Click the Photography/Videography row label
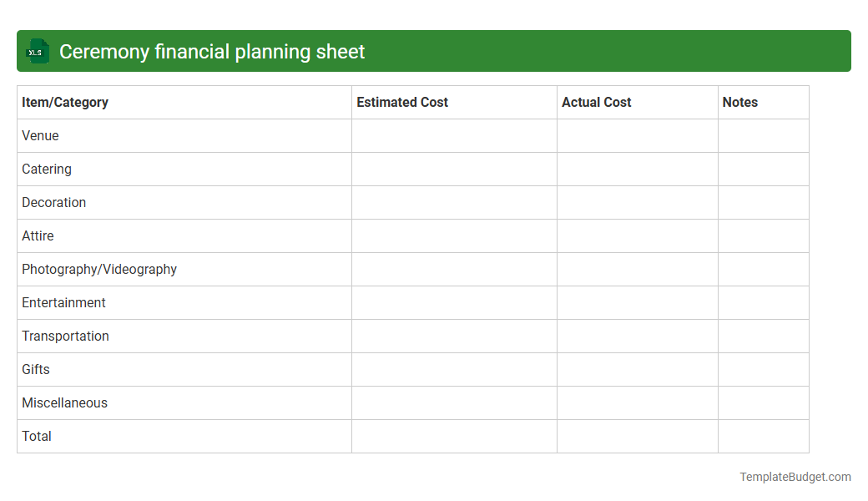This screenshot has width=868, height=501. (x=99, y=269)
